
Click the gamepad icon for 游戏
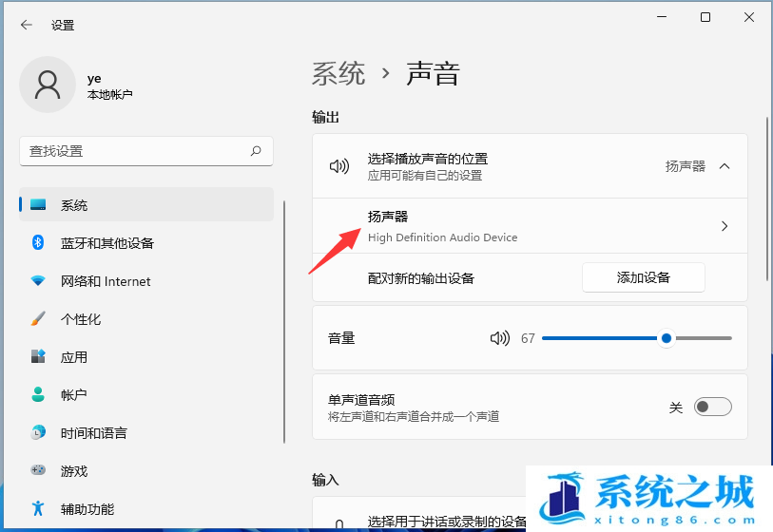point(38,470)
